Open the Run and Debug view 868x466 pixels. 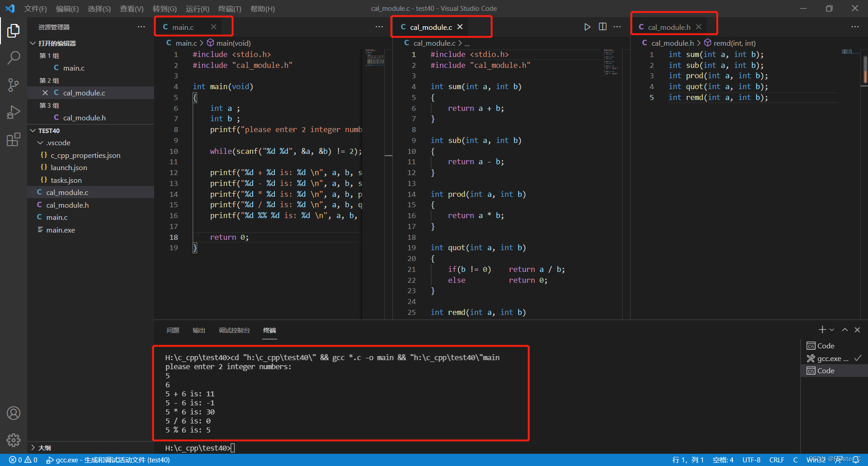point(14,112)
